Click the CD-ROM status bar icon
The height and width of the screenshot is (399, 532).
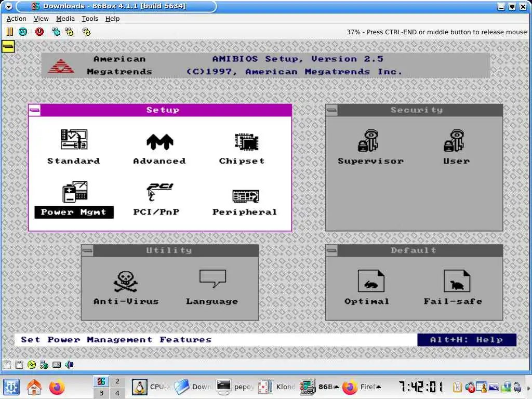pyautogui.click(x=32, y=365)
